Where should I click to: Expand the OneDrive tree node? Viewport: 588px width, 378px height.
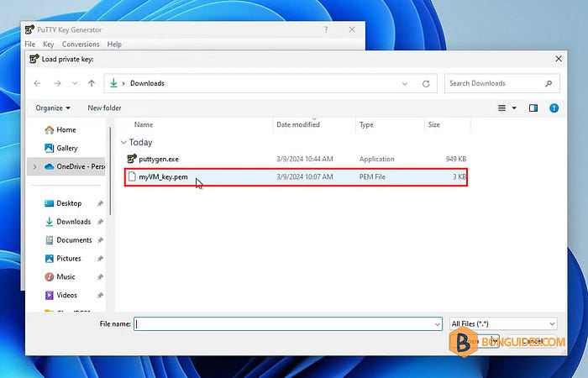[35, 166]
